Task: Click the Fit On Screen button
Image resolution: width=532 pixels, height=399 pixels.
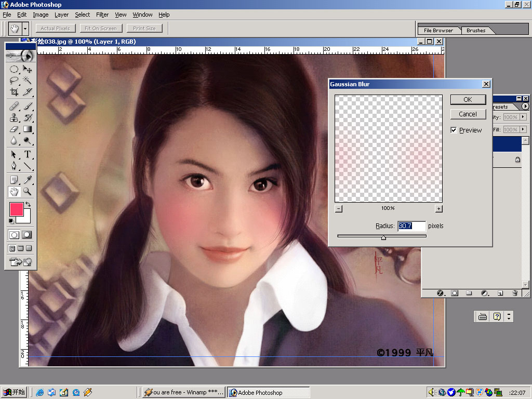Action: [x=101, y=29]
